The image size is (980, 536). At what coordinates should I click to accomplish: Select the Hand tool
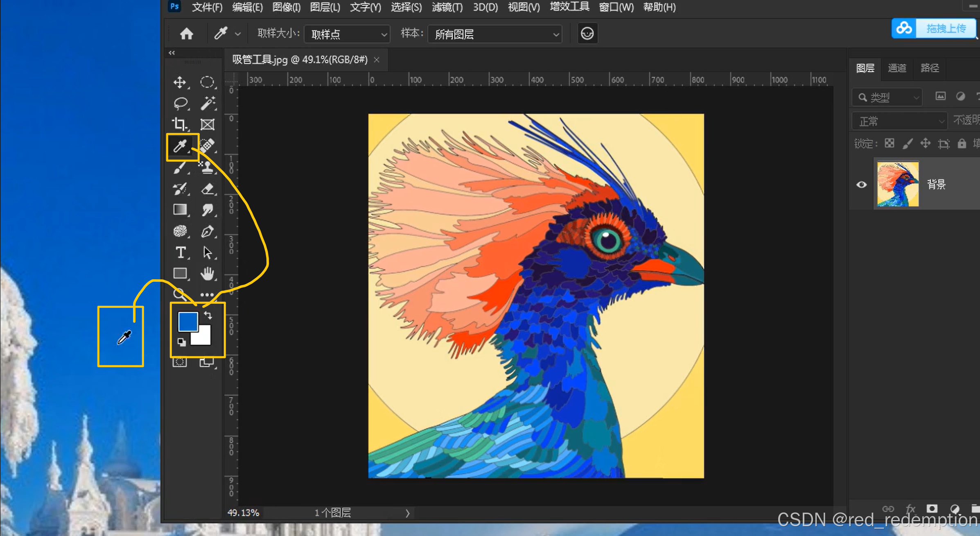pos(208,273)
